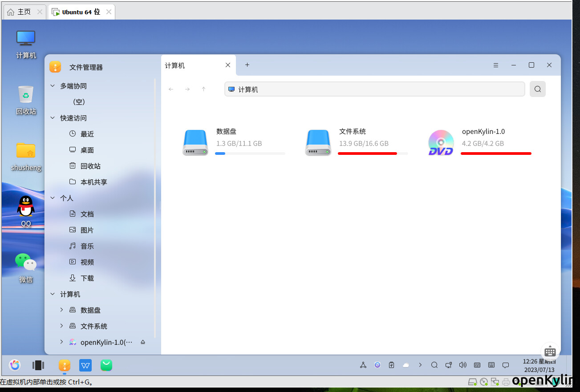Collapse the 快速访问 section

[53, 118]
